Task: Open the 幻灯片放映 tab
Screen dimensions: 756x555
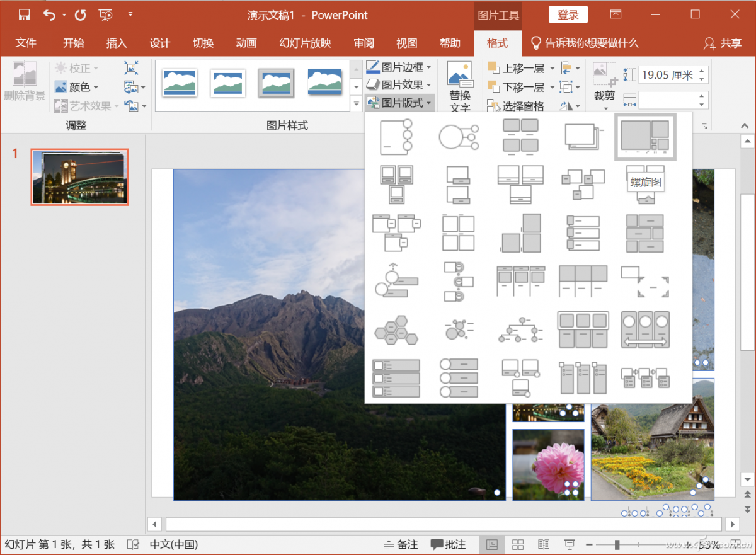Action: click(305, 43)
